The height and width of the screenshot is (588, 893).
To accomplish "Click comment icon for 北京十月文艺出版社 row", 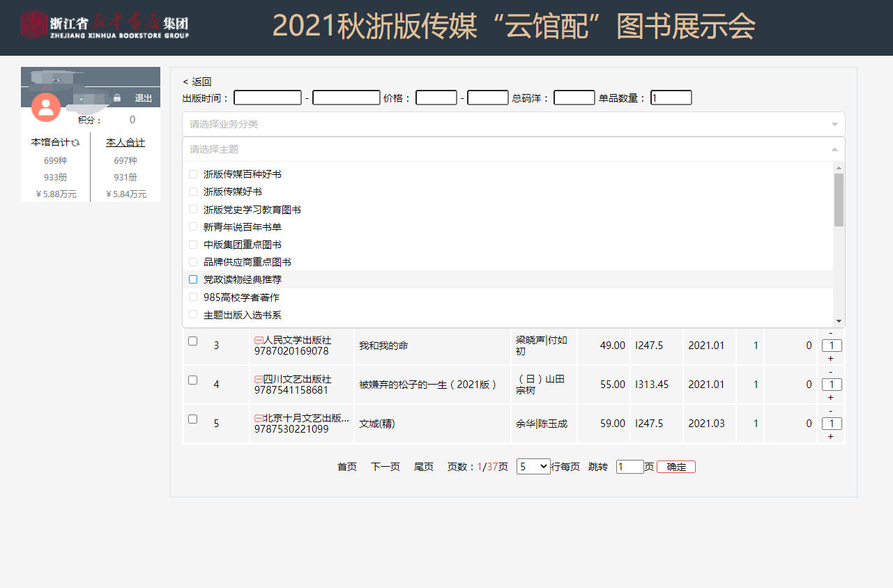I will pyautogui.click(x=259, y=419).
